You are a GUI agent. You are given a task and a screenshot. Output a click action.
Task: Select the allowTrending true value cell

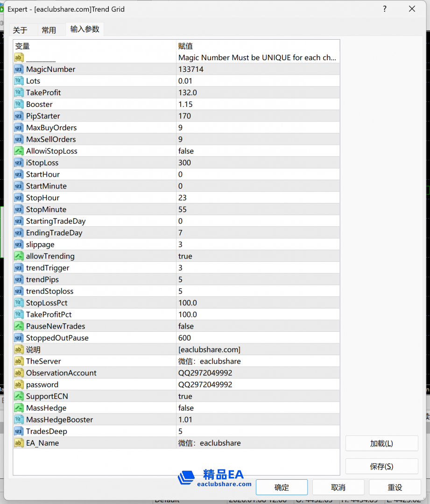click(257, 256)
